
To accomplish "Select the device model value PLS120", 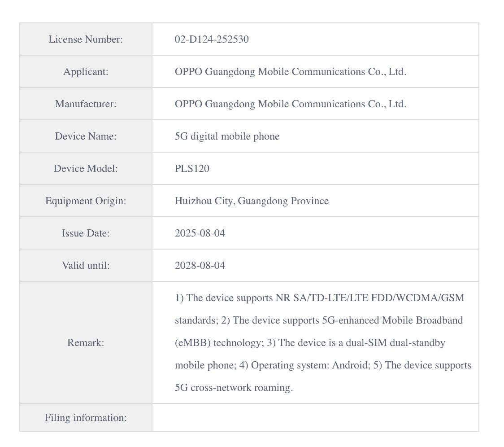I will pos(192,169).
